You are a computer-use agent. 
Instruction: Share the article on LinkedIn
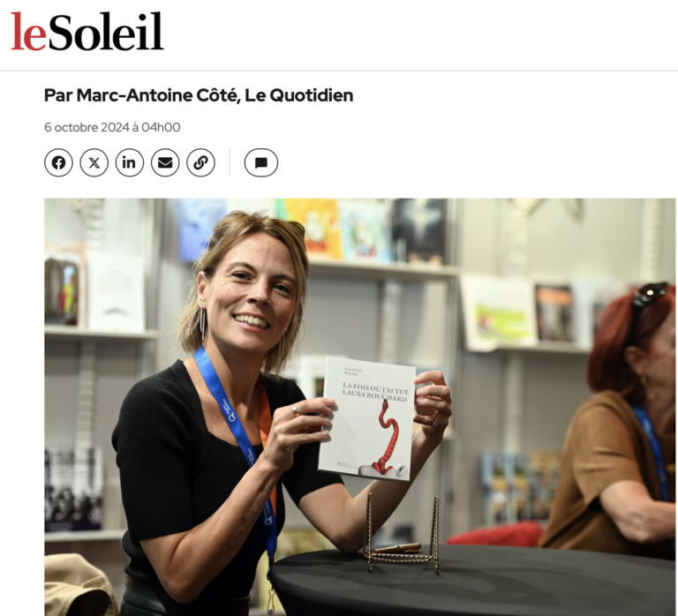coord(129,163)
